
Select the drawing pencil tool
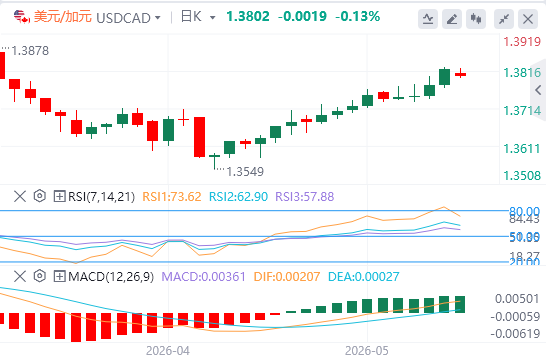point(452,19)
